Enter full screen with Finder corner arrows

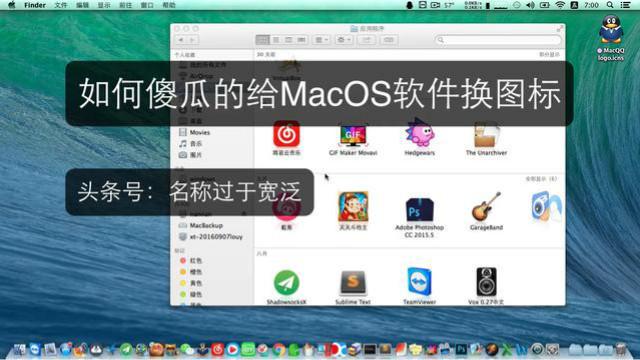coord(560,29)
